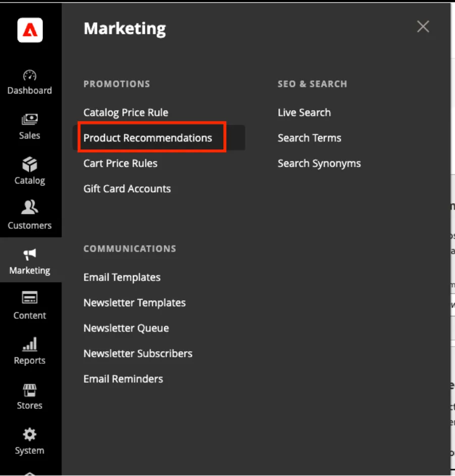Open the Stores storefront icon

point(30,390)
